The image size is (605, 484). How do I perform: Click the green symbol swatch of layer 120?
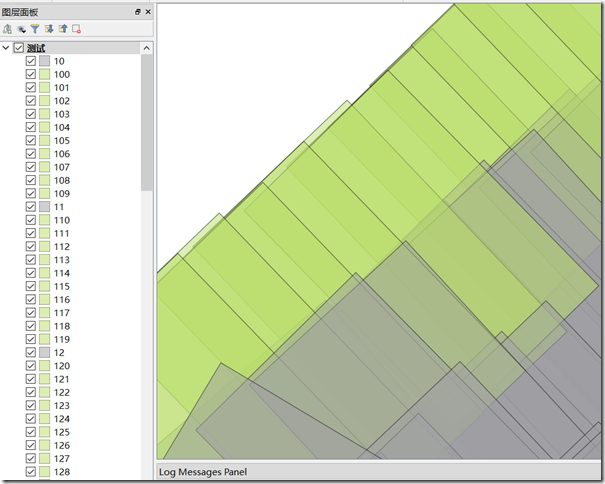[44, 366]
